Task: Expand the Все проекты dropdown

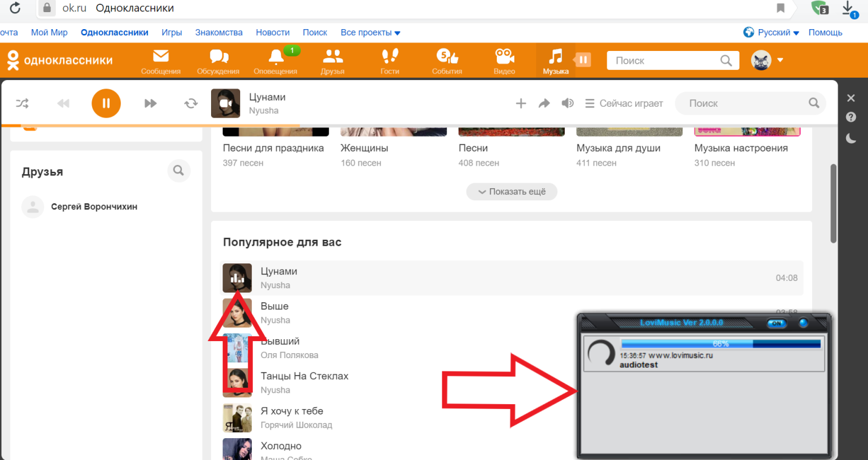Action: point(370,33)
